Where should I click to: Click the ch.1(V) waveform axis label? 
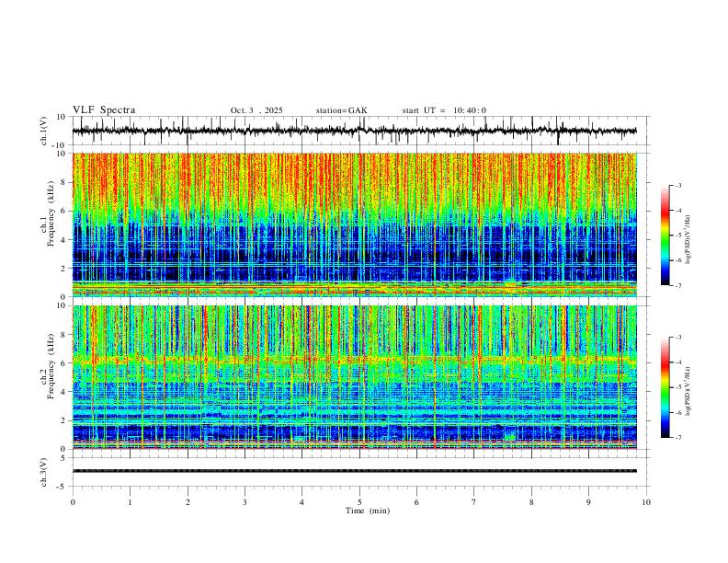click(44, 131)
